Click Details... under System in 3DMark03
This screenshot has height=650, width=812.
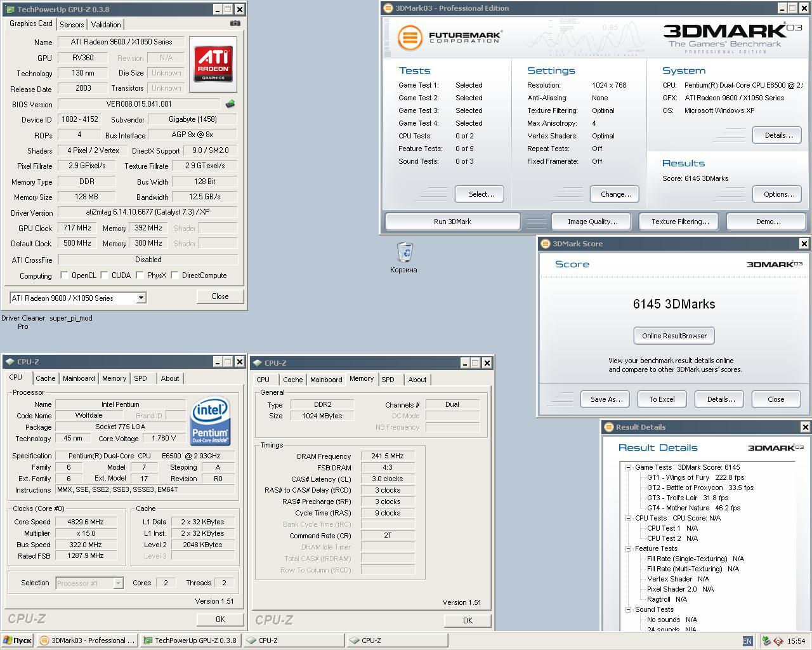click(x=778, y=135)
